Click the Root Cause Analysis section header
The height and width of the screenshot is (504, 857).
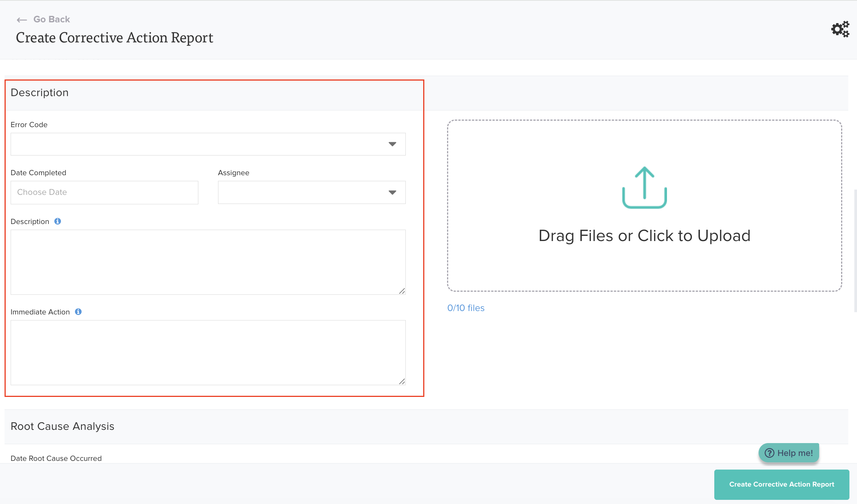[x=62, y=426]
